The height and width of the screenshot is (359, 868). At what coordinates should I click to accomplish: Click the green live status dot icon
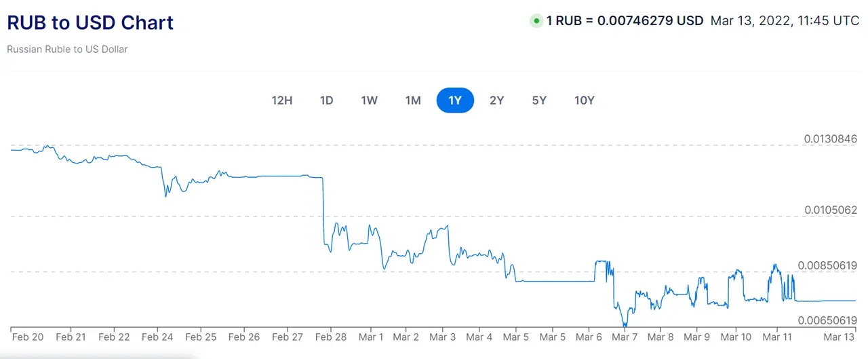536,21
